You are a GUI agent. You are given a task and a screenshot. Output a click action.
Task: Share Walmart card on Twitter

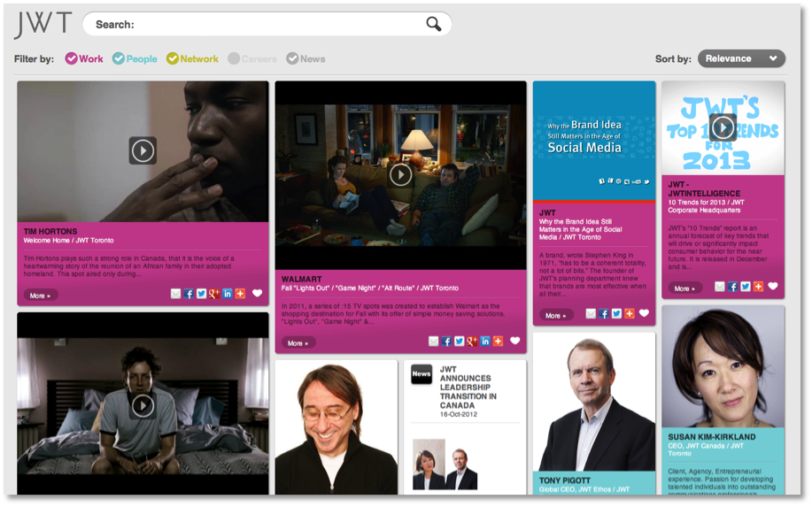click(459, 342)
